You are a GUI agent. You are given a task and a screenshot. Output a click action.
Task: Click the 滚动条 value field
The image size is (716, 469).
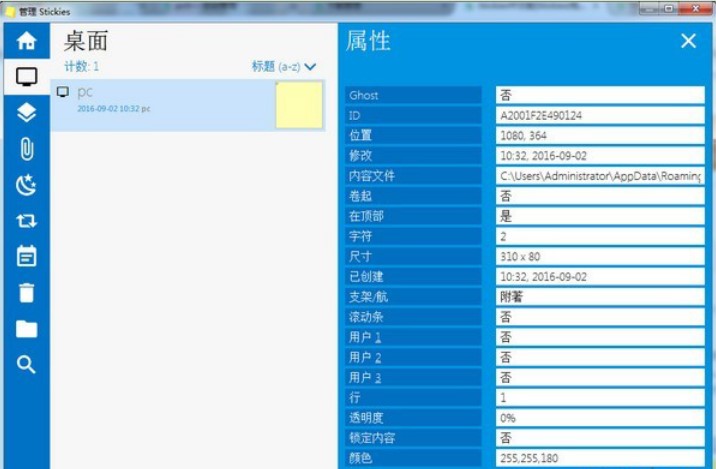600,317
